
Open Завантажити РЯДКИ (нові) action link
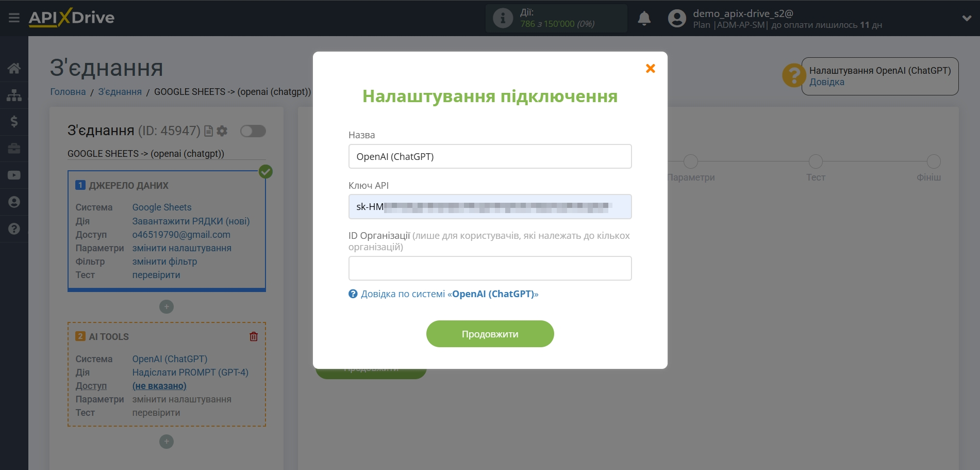pos(191,221)
